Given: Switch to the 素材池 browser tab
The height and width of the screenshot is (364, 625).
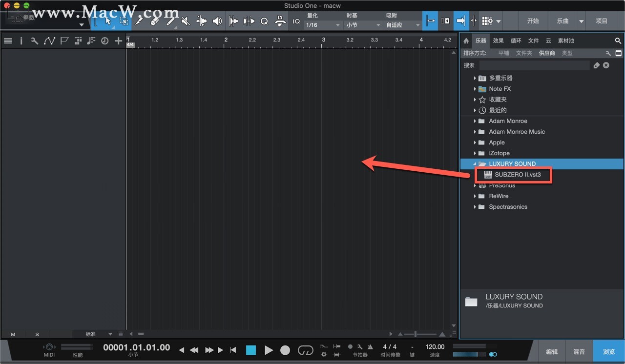Looking at the screenshot, I should (x=566, y=41).
